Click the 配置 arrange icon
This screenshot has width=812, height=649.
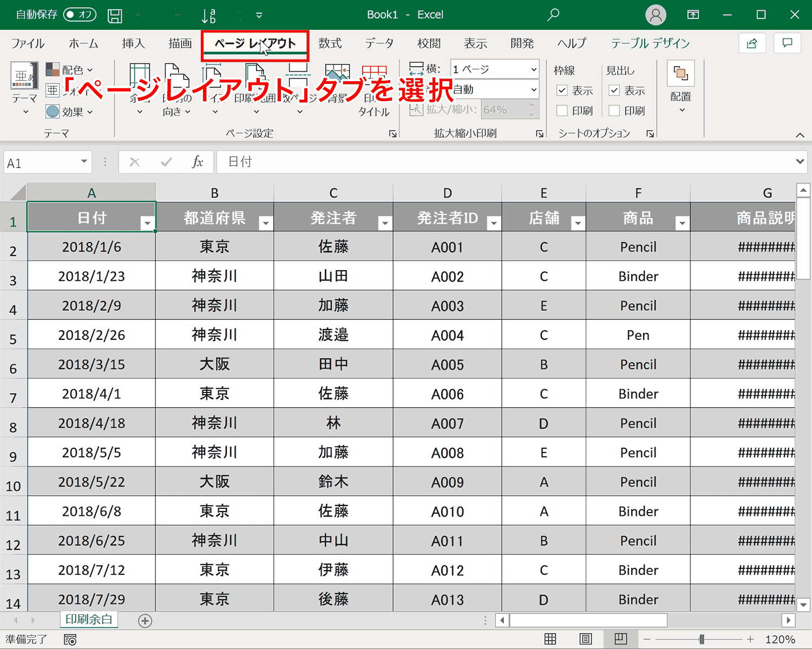point(680,74)
